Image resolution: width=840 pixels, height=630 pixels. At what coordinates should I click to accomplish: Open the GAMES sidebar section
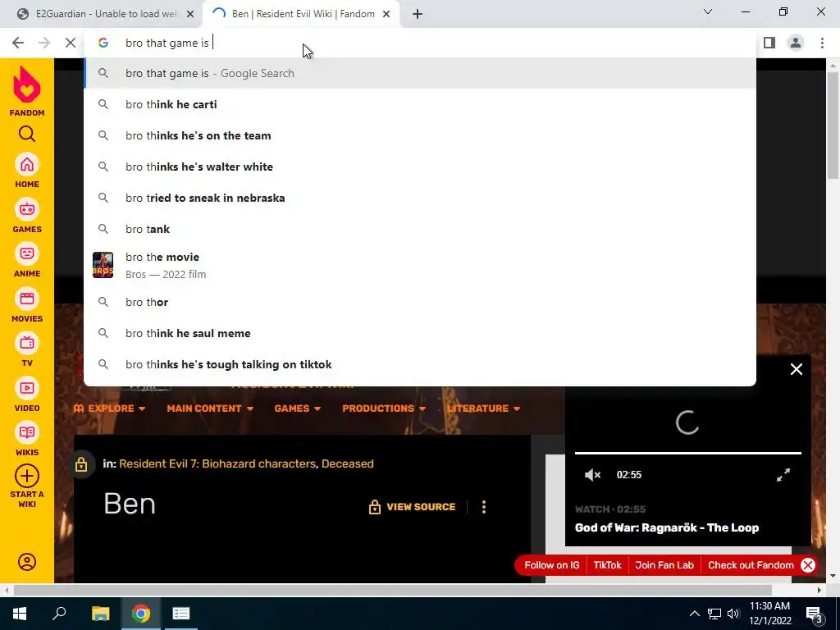(27, 216)
